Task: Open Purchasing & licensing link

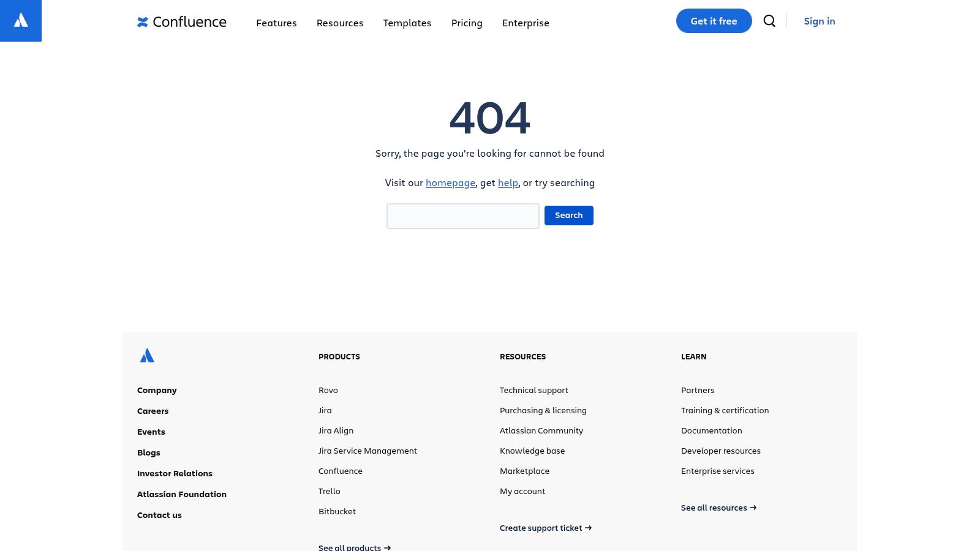Action: pos(543,410)
